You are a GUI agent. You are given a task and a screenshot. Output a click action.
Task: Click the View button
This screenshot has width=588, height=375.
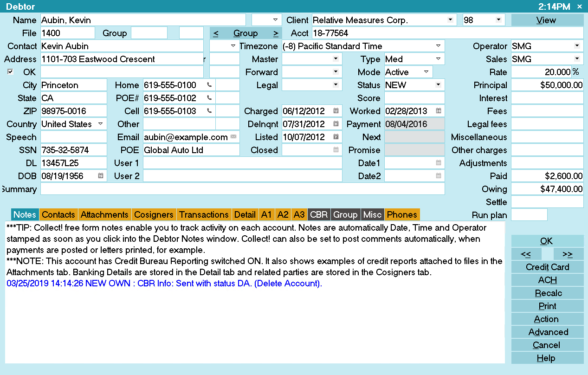tap(548, 20)
